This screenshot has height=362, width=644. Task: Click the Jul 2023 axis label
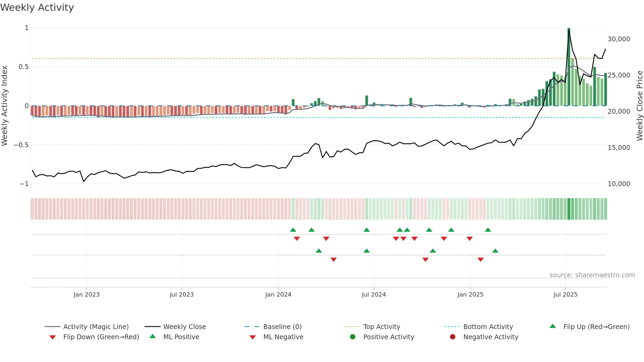182,295
